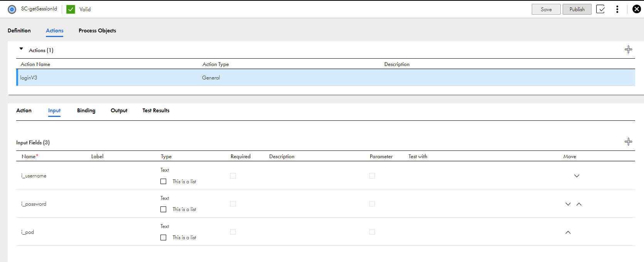Image resolution: width=644 pixels, height=262 pixels.
Task: Add a new action with plus icon
Action: pyautogui.click(x=629, y=49)
